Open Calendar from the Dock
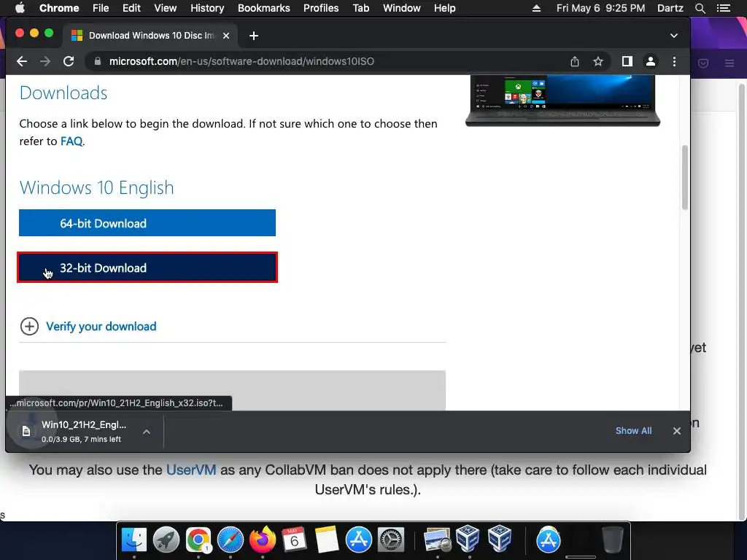This screenshot has width=747, height=560. point(294,540)
